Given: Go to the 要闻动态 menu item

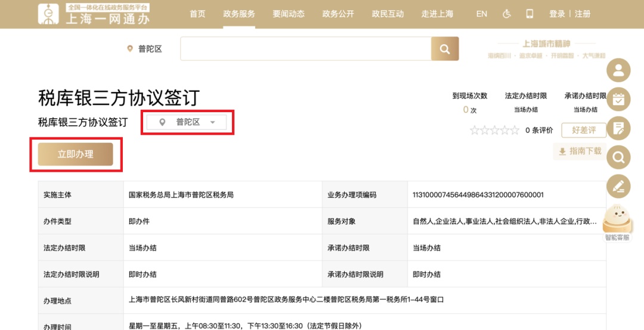Looking at the screenshot, I should click(x=289, y=14).
